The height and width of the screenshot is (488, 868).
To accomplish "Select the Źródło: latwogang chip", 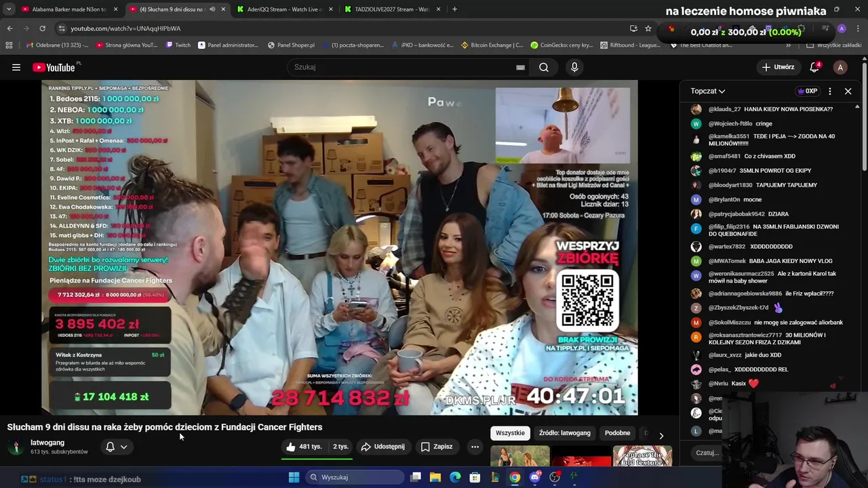I will pos(564,432).
